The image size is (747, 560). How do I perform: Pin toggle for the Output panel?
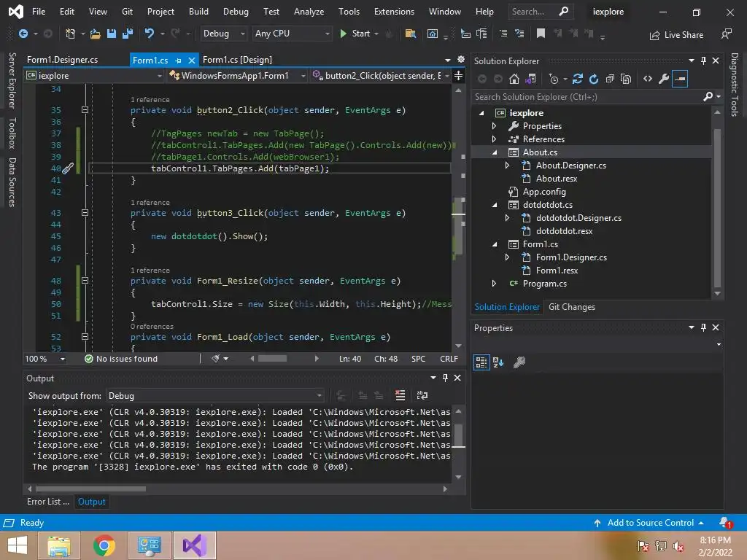point(445,378)
